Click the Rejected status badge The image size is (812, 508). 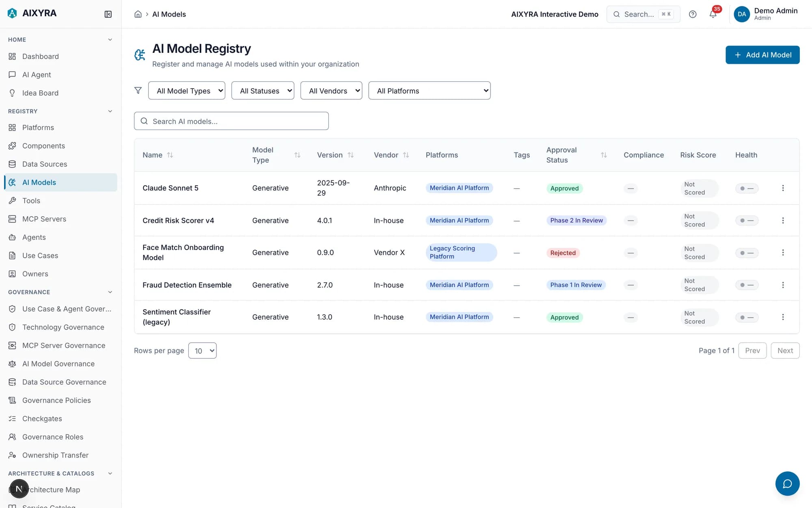coord(563,253)
